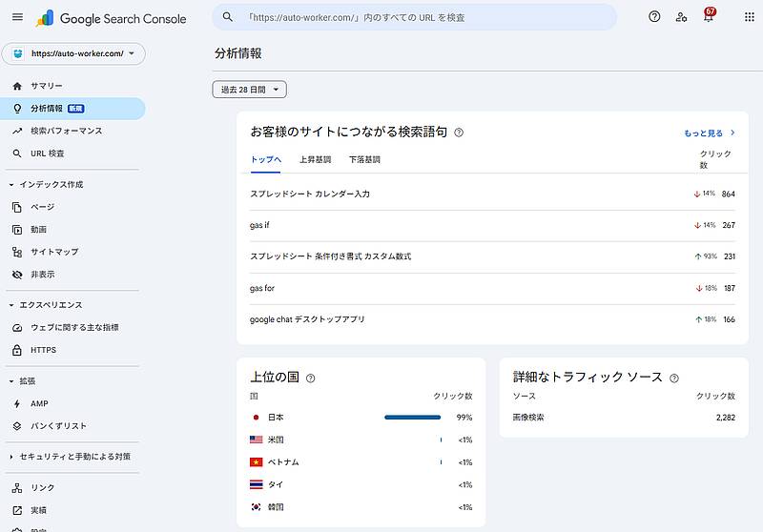Click the hidden-eye icon next to 非表示
763x532 pixels.
pos(17,275)
